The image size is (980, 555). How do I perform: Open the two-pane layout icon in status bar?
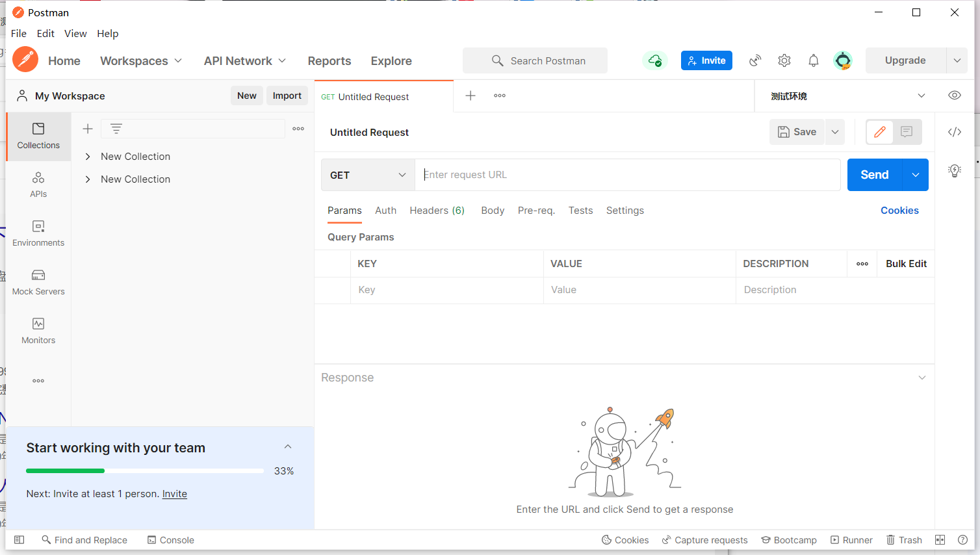940,540
